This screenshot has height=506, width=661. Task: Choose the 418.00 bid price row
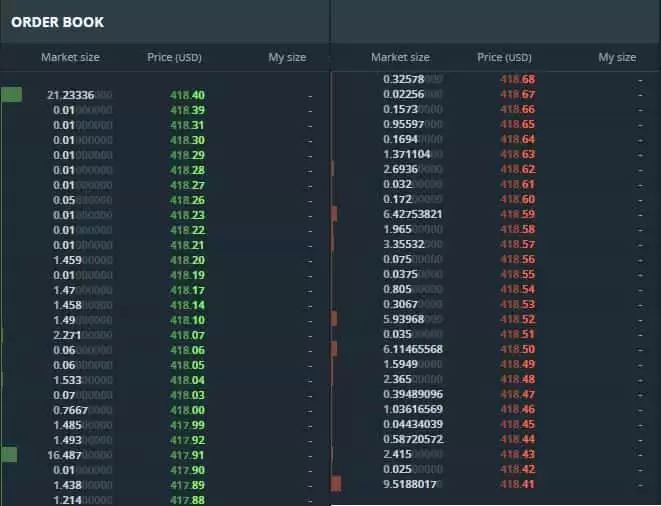point(188,410)
